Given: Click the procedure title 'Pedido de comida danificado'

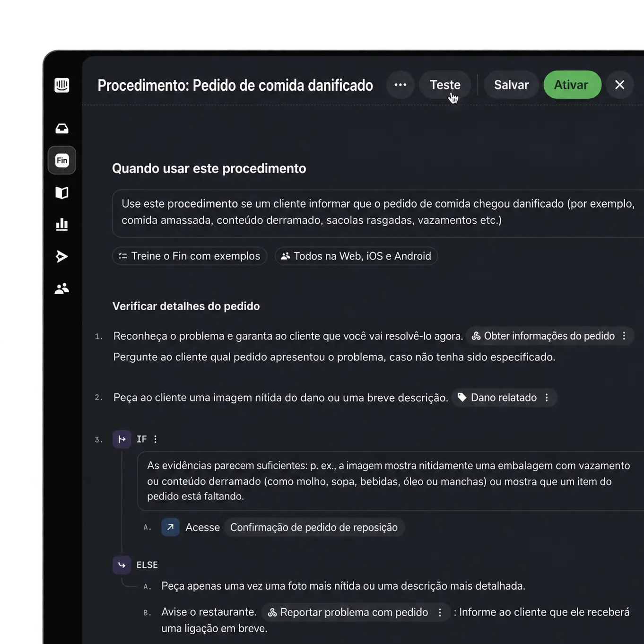Looking at the screenshot, I should point(283,85).
